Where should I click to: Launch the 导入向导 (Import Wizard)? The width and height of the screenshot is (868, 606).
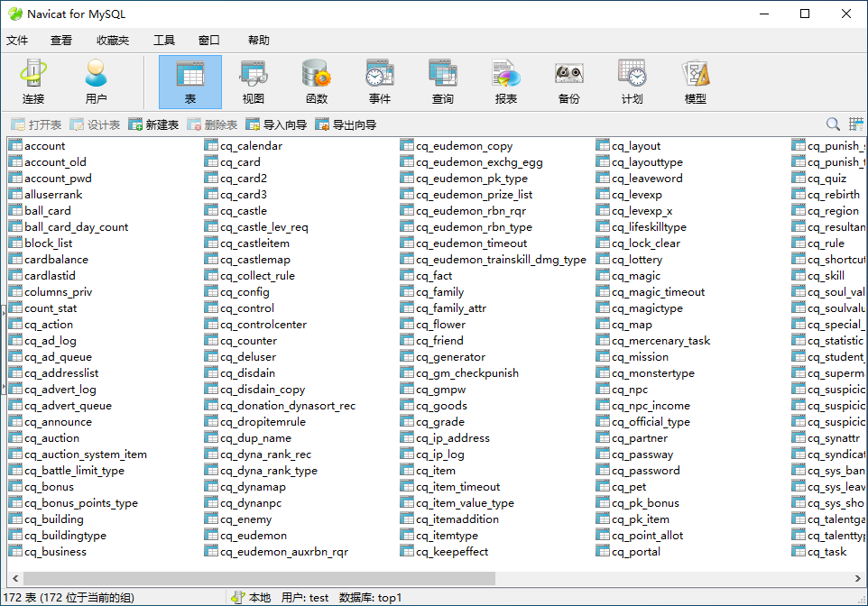[277, 124]
